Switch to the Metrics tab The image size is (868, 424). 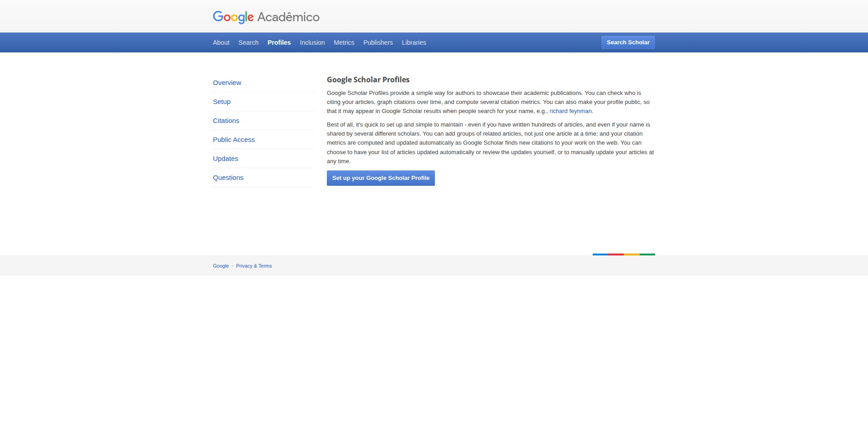[x=344, y=42]
